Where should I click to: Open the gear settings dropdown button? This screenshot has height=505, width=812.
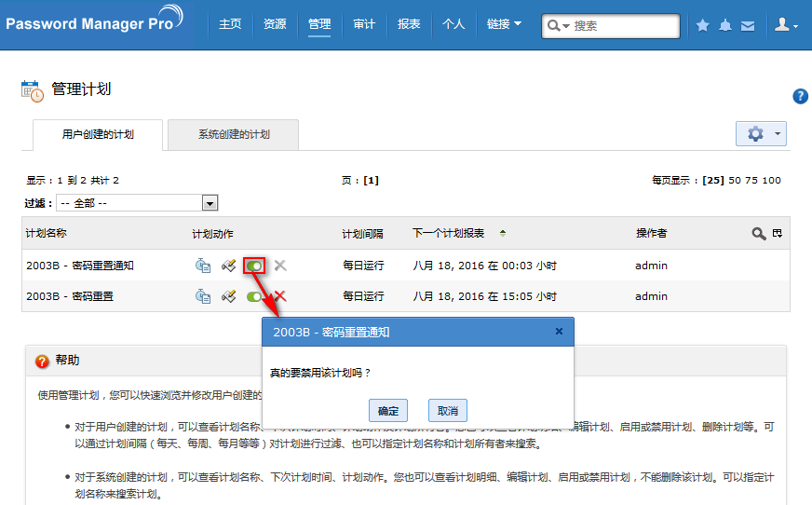pyautogui.click(x=761, y=133)
